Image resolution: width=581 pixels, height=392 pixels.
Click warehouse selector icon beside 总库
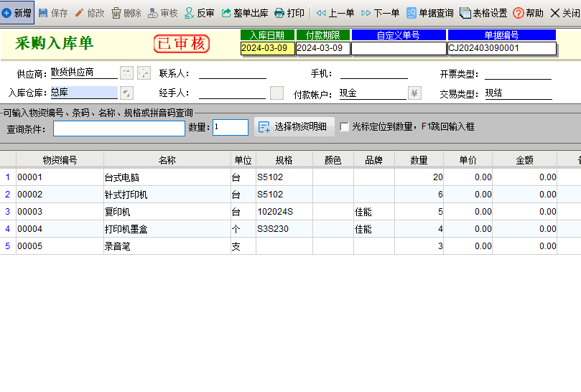pyautogui.click(x=126, y=93)
